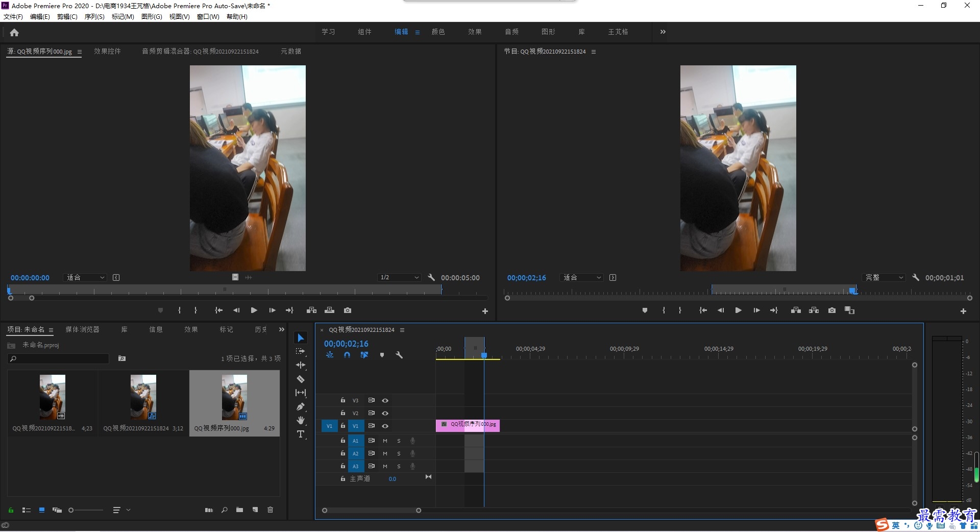Open Program monitor zoom level dropdown
980x532 pixels.
pos(581,277)
